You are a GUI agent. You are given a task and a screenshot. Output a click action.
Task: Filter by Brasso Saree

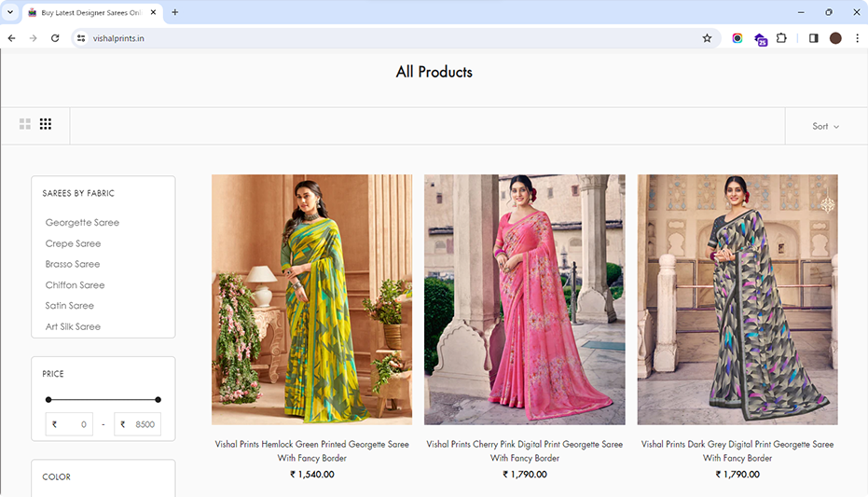[73, 264]
